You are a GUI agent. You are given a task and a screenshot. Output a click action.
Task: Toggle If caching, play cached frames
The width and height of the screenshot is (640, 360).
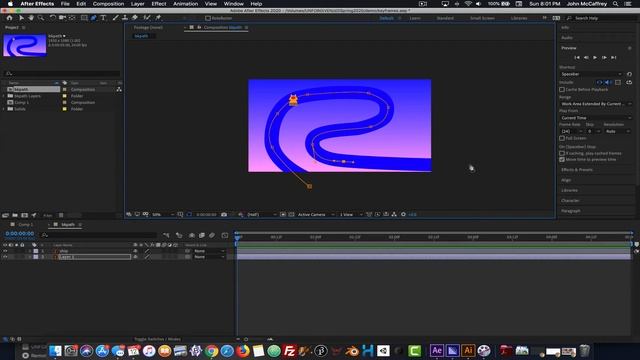pyautogui.click(x=562, y=153)
